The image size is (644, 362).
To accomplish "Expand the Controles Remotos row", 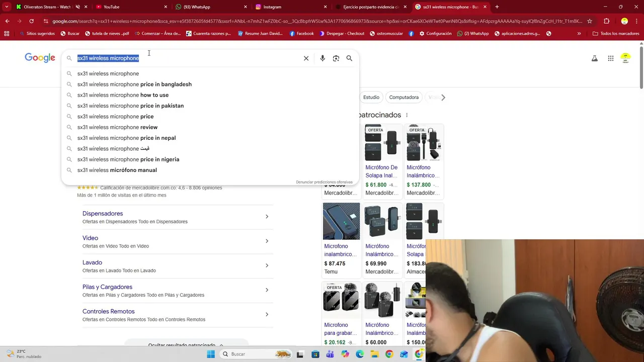I will [x=178, y=315].
